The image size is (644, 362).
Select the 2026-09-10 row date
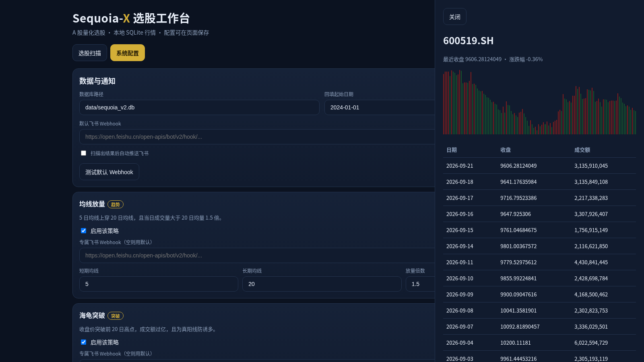pos(460,278)
